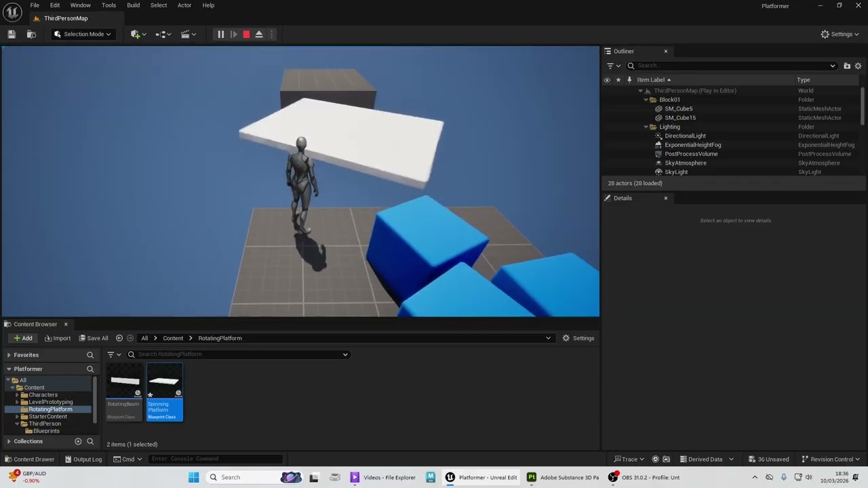Open the Tools menu

pyautogui.click(x=108, y=5)
